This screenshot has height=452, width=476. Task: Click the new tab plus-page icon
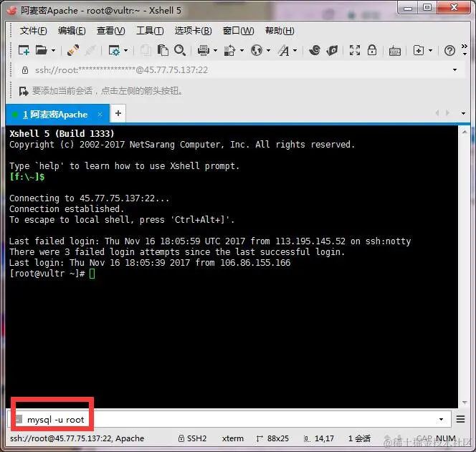point(419,50)
